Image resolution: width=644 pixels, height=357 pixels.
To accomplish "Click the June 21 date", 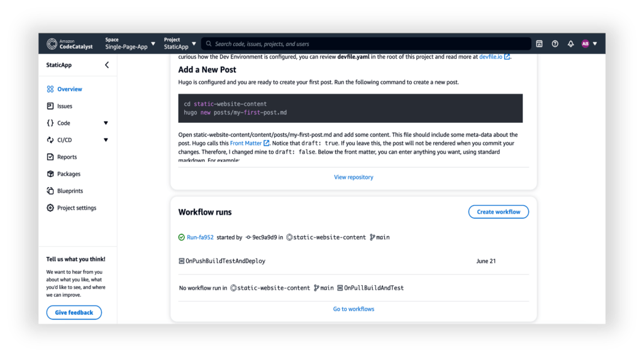I will (486, 261).
